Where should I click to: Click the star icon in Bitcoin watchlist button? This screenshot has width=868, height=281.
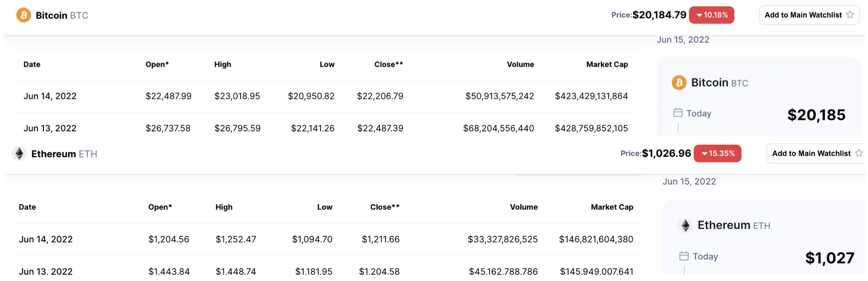(850, 15)
